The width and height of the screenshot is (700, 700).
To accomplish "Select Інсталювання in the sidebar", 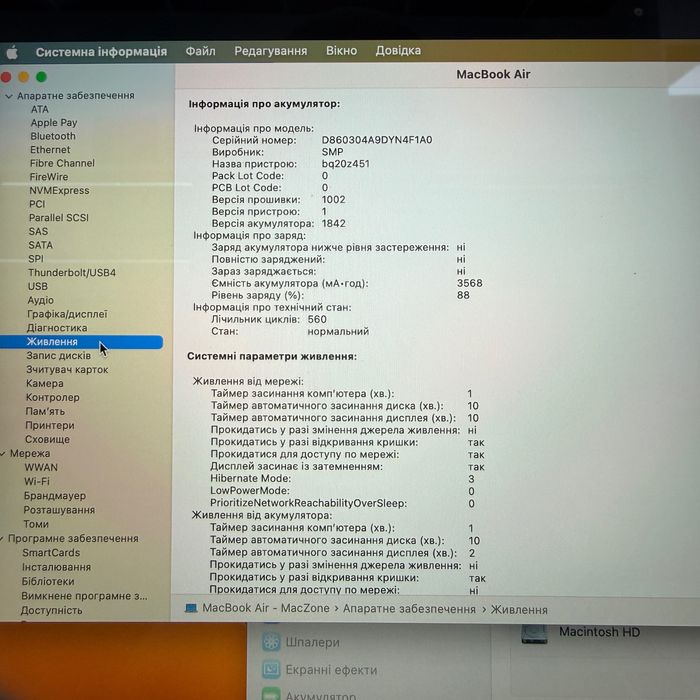I will (x=56, y=567).
